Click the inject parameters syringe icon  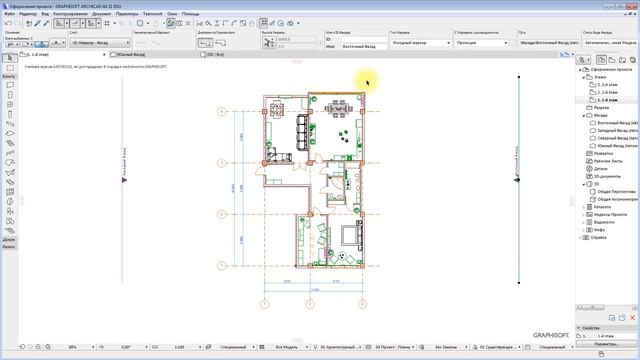(46, 24)
